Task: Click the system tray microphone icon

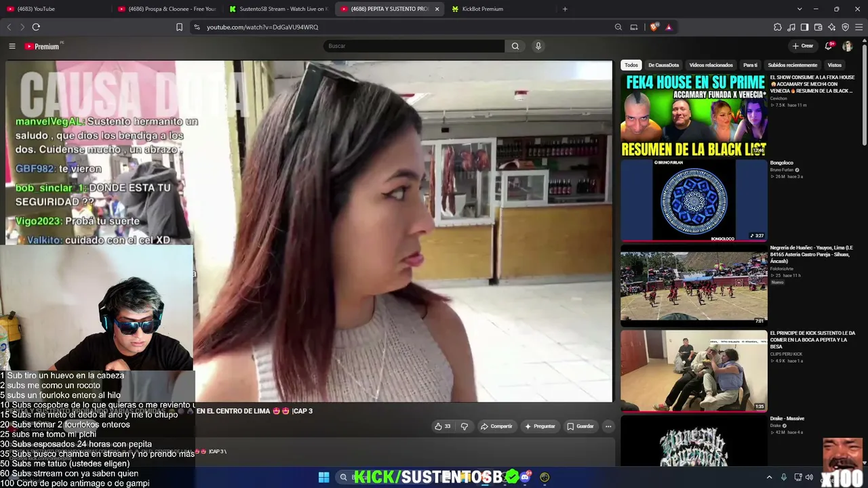Action: tap(784, 477)
